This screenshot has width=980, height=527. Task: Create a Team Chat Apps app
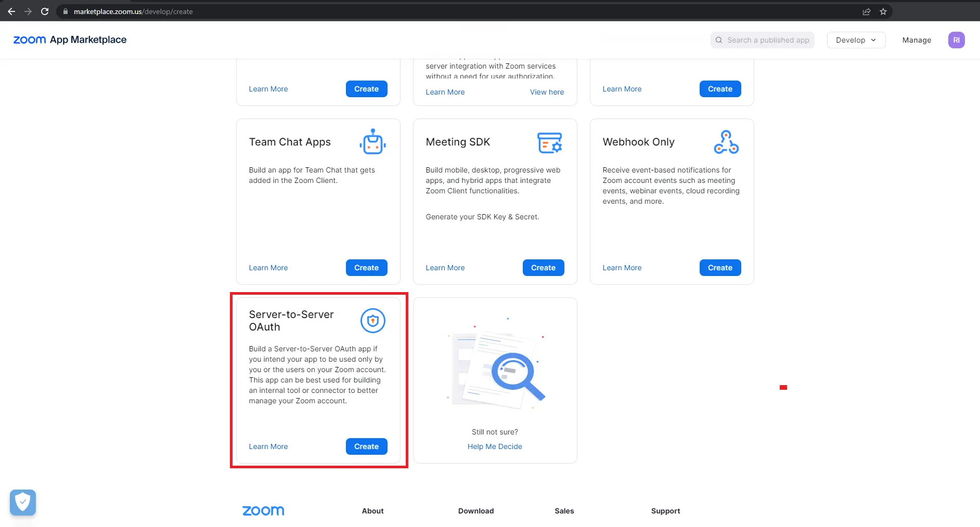click(367, 268)
